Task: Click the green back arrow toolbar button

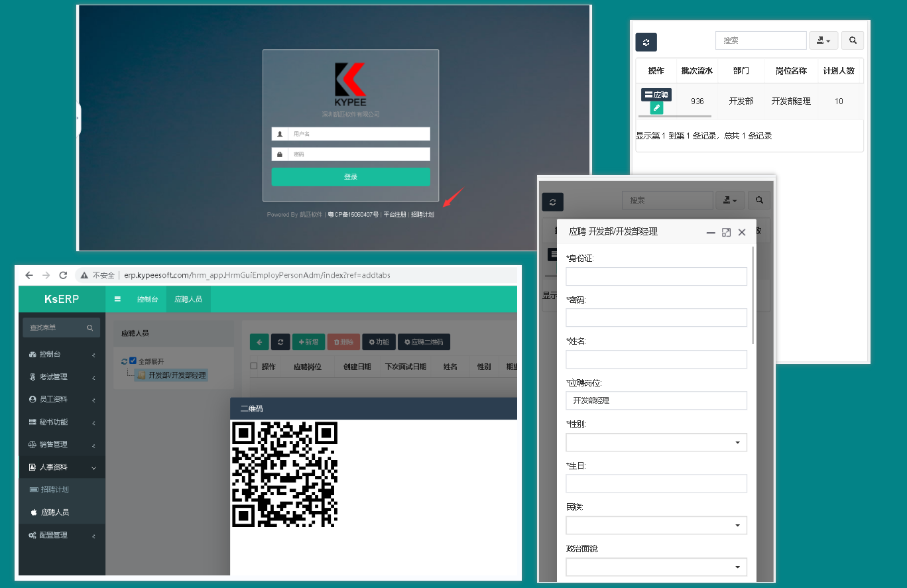Action: [x=259, y=341]
